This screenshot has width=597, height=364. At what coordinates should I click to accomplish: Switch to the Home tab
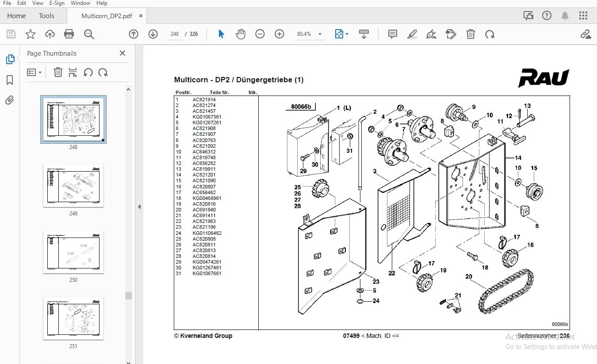click(16, 16)
